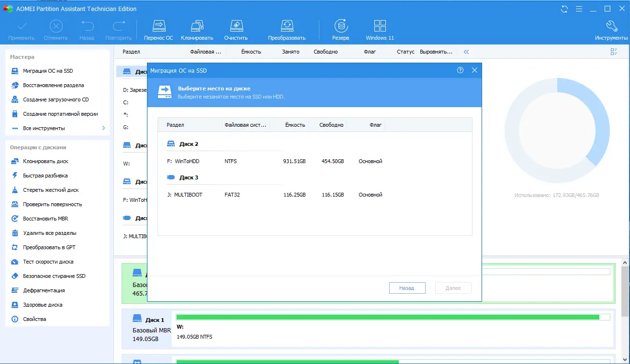Image resolution: width=630 pixels, height=364 pixels.
Task: Click the Повторить redo toolbar icon
Action: (x=118, y=30)
